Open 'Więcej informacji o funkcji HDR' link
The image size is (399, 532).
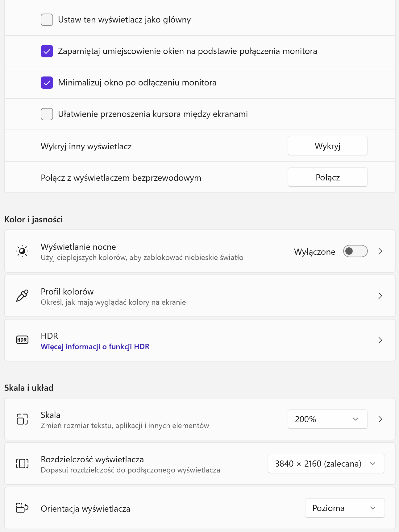pos(95,347)
